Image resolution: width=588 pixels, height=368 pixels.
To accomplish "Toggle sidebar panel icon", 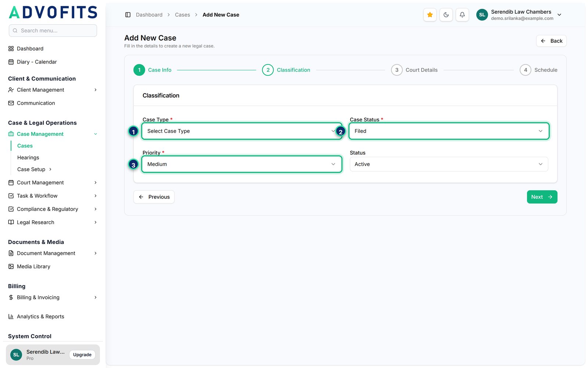I will (128, 15).
